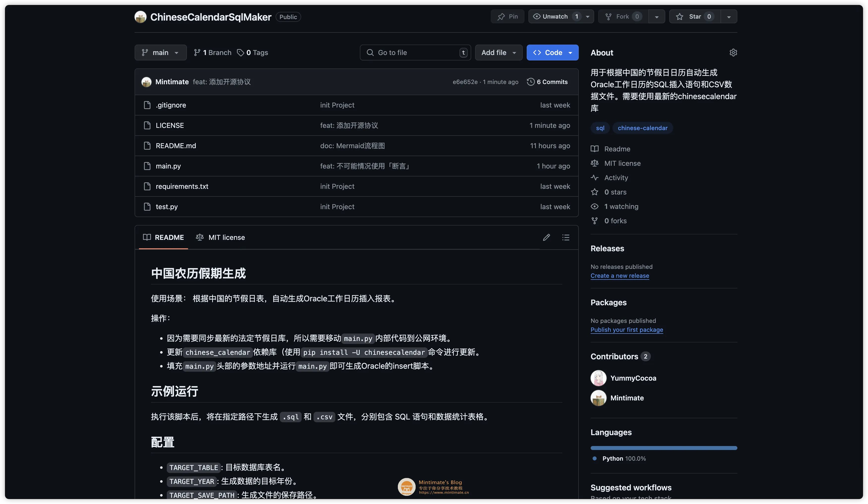View the 6 Commits history
868x504 pixels.
click(x=547, y=82)
